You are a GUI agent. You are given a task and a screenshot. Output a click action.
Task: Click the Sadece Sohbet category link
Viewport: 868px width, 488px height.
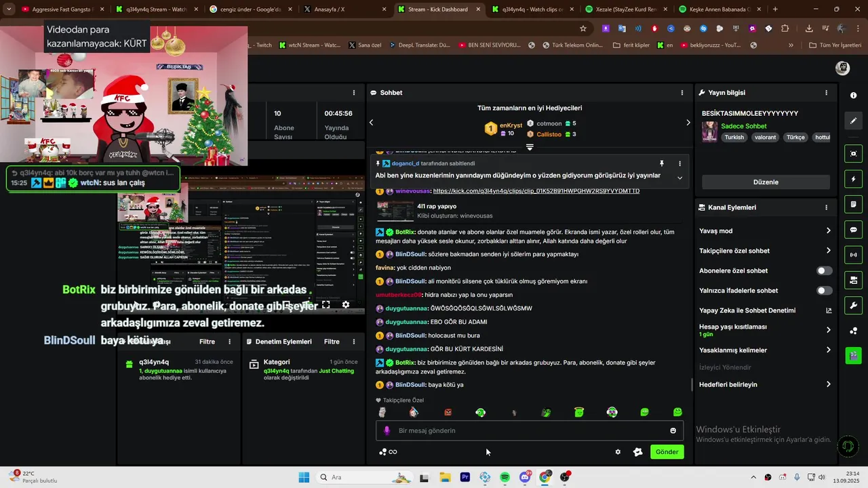click(743, 126)
